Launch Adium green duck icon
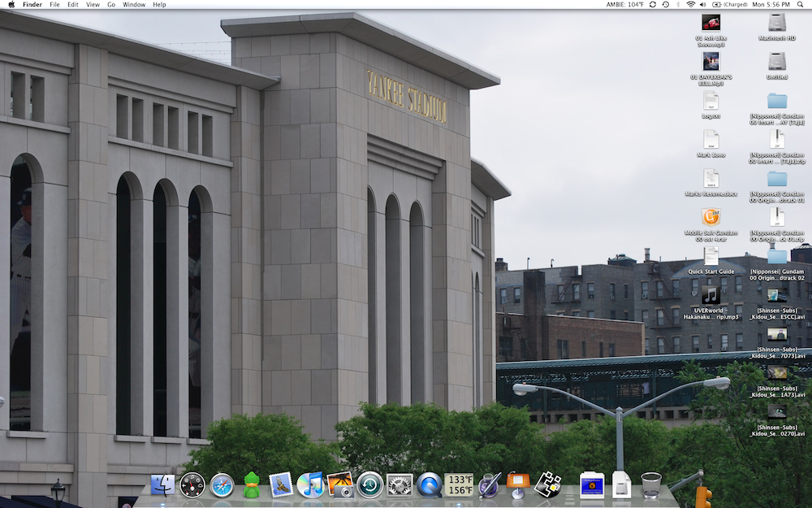 252,484
